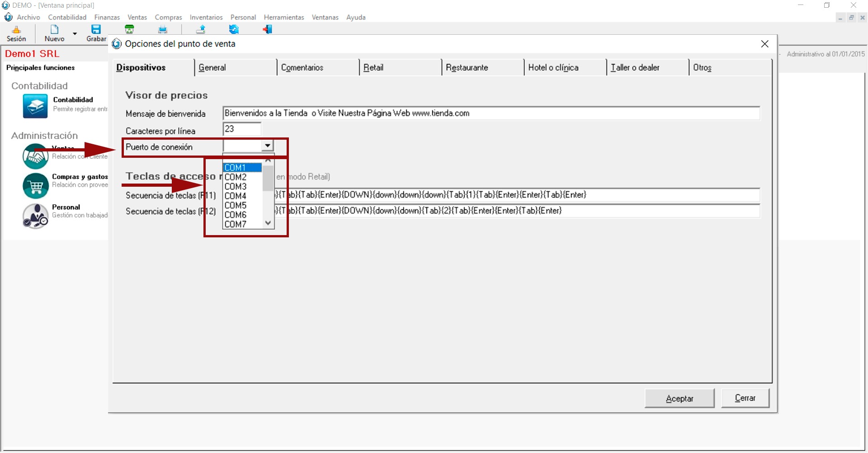The height and width of the screenshot is (453, 868).
Task: Click the exit door toolbar icon
Action: 267,30
